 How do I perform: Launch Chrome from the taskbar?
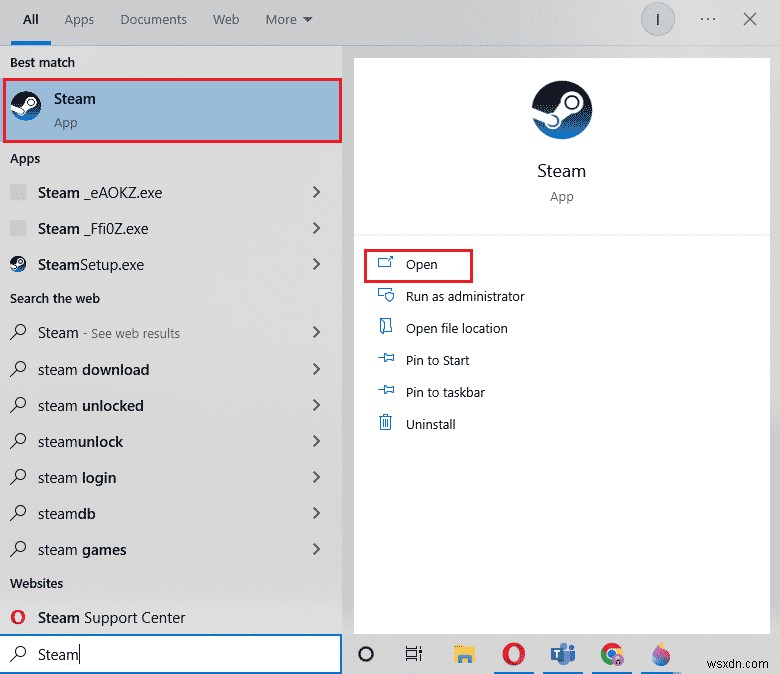pos(612,654)
